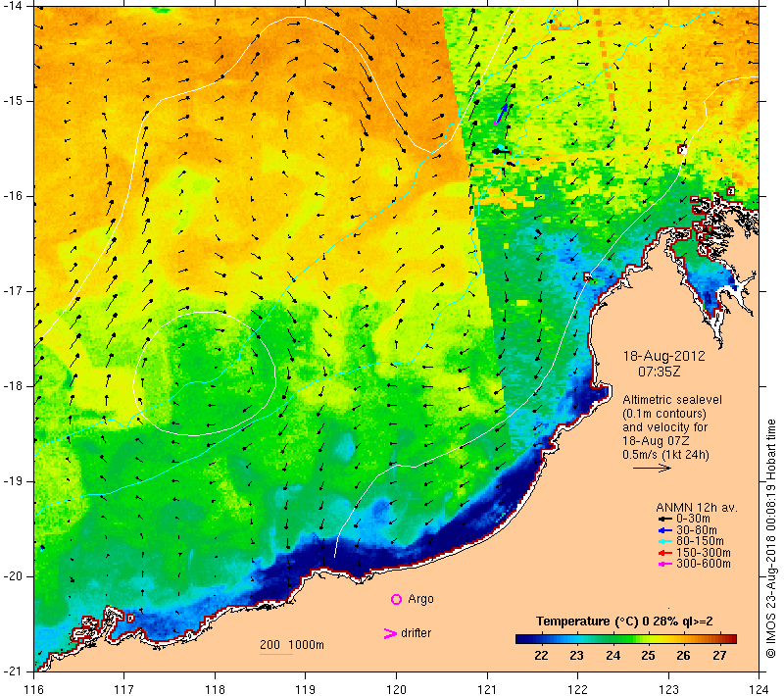Image resolution: width=784 pixels, height=696 pixels.
Task: Click longitude axis label 121
Action: pos(487,689)
